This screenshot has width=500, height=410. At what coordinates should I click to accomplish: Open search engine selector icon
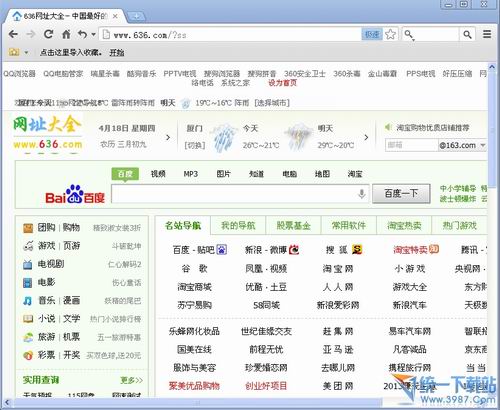[x=409, y=35]
